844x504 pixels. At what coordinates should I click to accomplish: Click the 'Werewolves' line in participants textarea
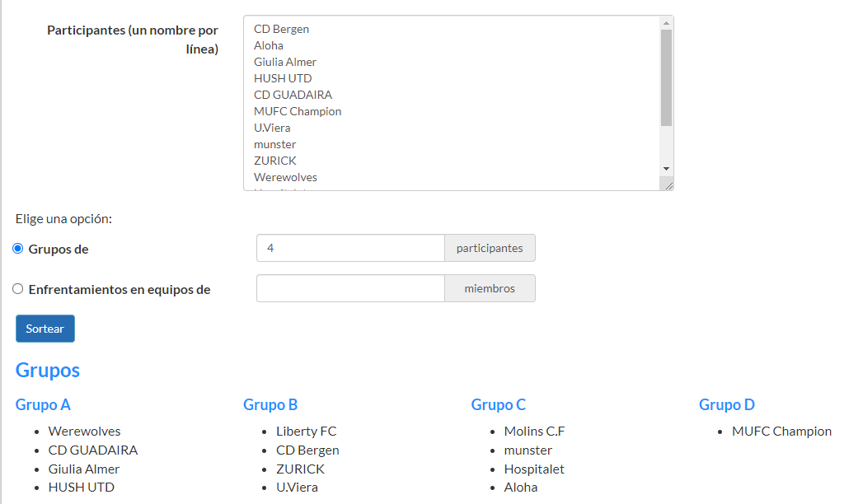285,177
